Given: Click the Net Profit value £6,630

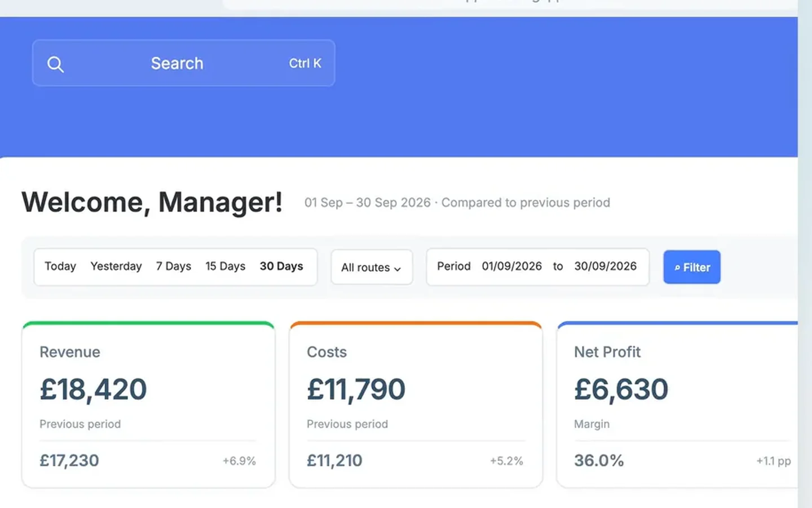Looking at the screenshot, I should point(621,389).
